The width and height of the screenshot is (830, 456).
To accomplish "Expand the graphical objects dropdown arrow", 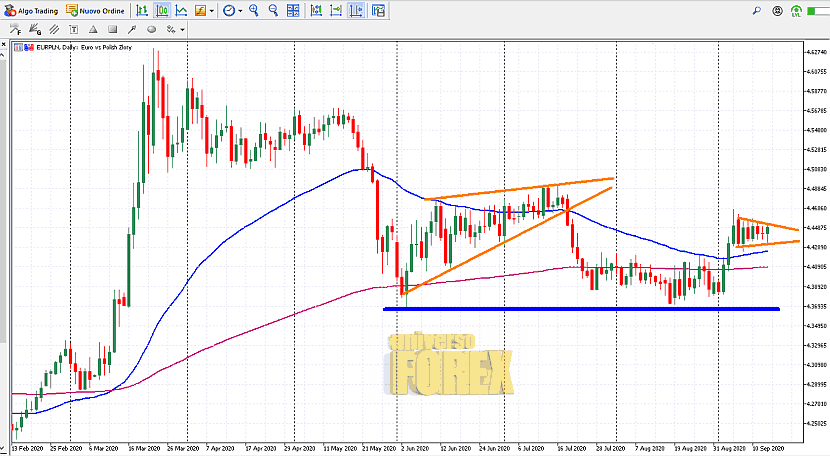I will click(x=182, y=30).
